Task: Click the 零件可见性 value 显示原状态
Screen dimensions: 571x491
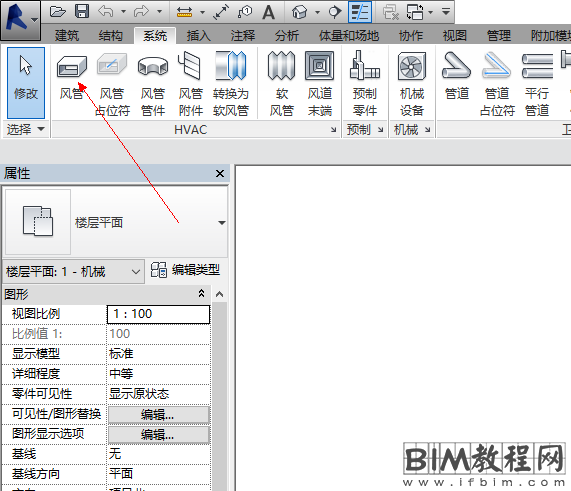Action: click(x=158, y=394)
